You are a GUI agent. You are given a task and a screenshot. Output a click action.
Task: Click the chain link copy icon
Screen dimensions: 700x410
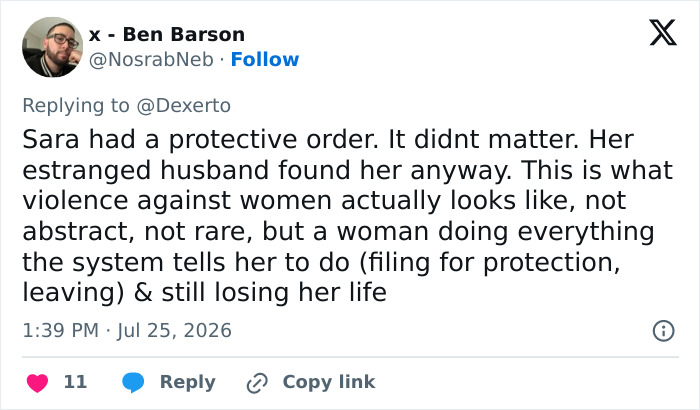(x=257, y=383)
